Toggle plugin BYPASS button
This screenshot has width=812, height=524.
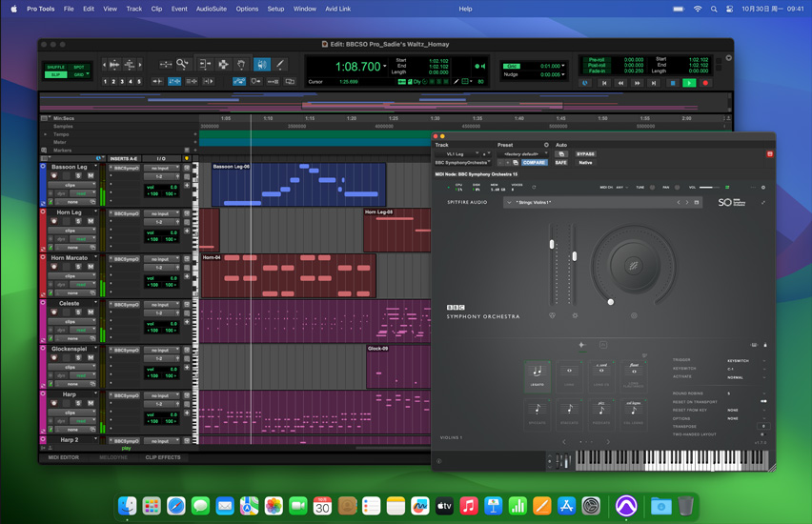click(x=585, y=153)
